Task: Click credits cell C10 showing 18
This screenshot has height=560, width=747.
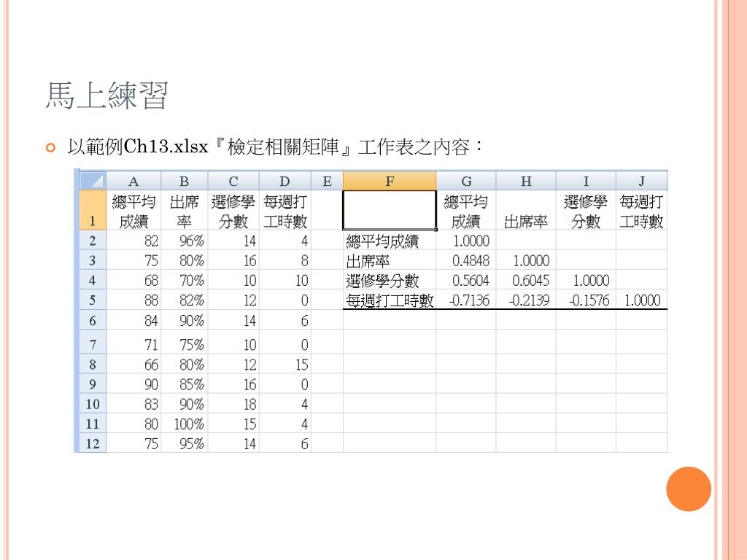Action: click(x=233, y=404)
